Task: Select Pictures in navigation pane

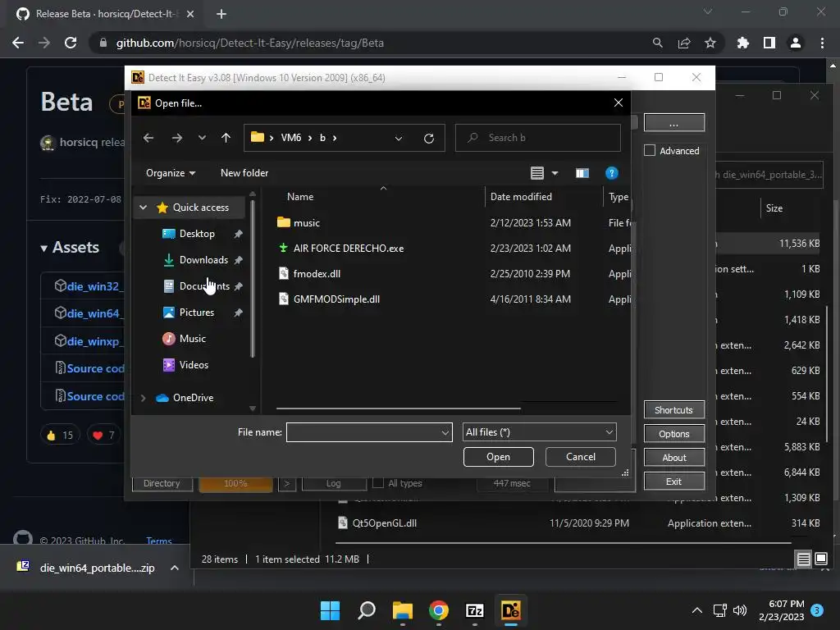Action: tap(197, 313)
